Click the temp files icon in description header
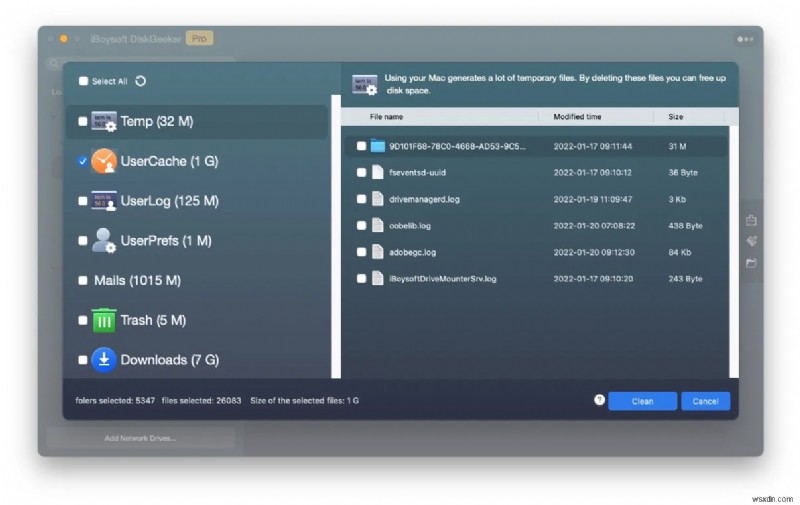Viewport: 800px width, 505px height. [364, 84]
